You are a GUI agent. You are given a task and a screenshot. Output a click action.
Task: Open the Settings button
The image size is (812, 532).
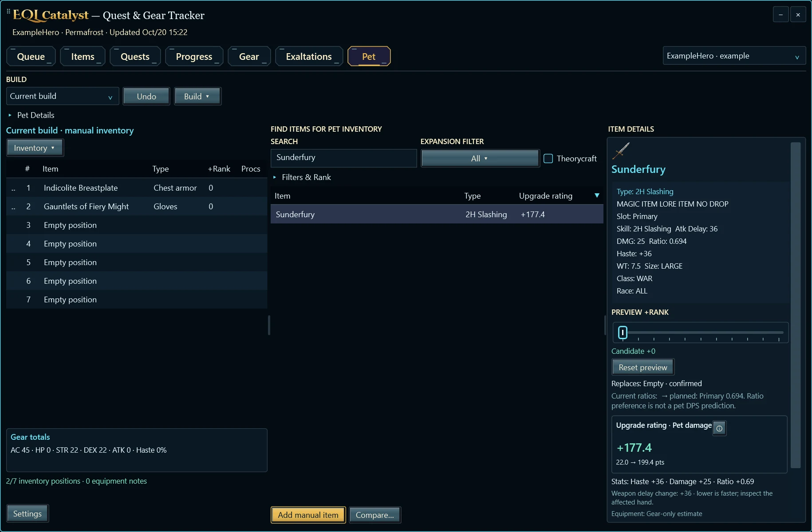pyautogui.click(x=28, y=513)
